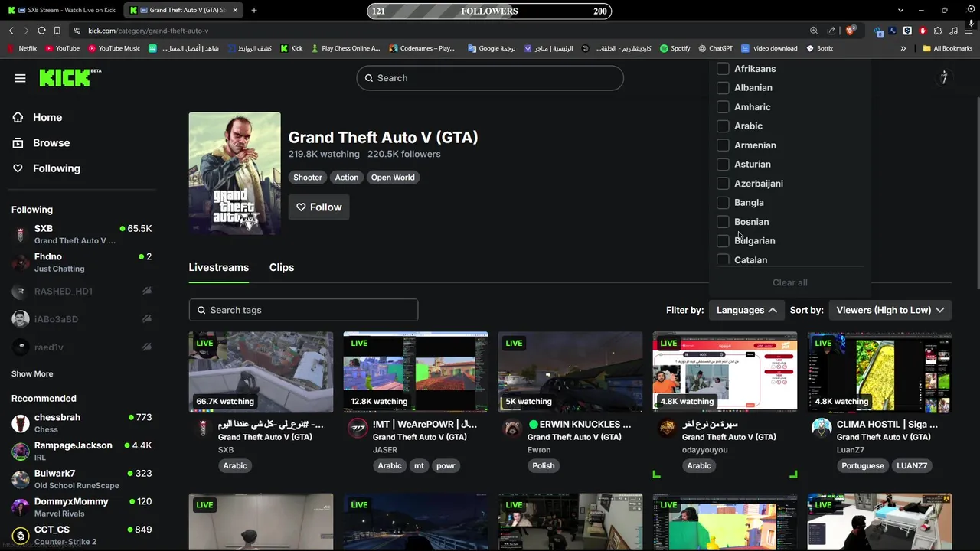Open the YouTube Music bookmark
The height and width of the screenshot is (551, 980).
coord(114,48)
